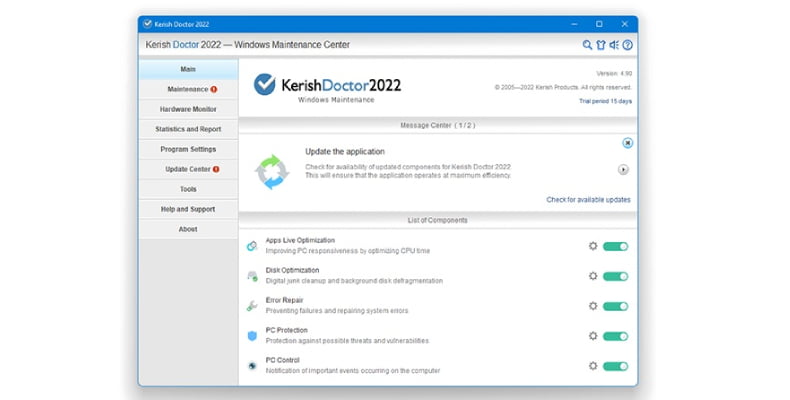
Task: Open settings gear for Apps Live Optimization
Action: point(593,246)
